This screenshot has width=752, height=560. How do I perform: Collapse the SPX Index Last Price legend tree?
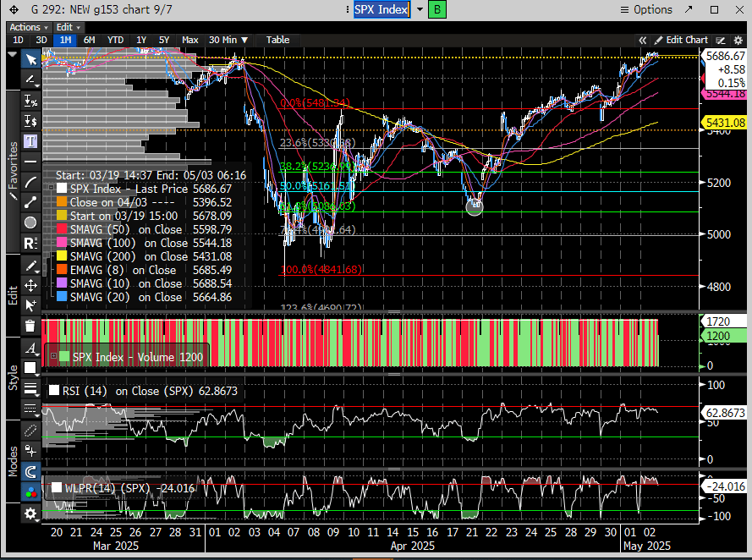tap(51, 188)
